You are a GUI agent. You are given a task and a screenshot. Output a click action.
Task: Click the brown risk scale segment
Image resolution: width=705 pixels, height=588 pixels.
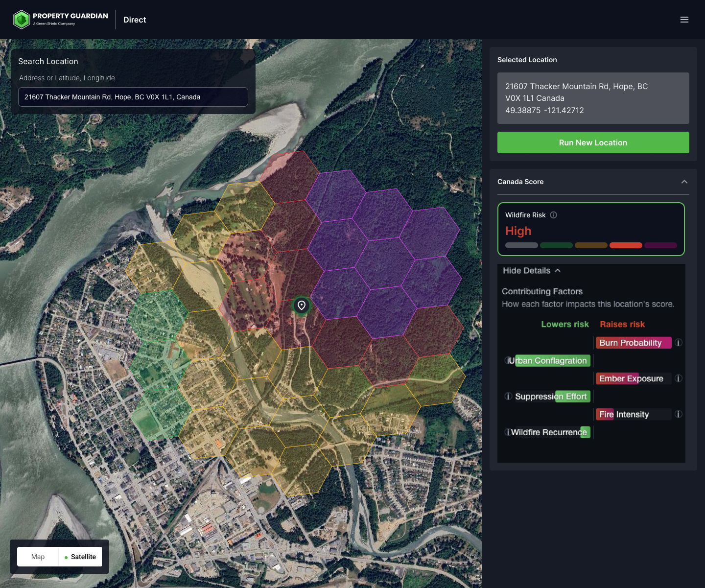coord(591,245)
